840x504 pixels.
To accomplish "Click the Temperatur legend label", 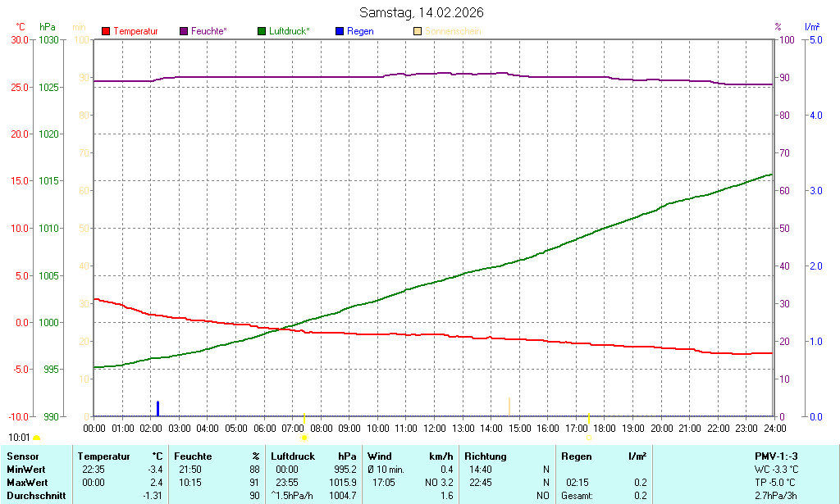I will tap(135, 31).
